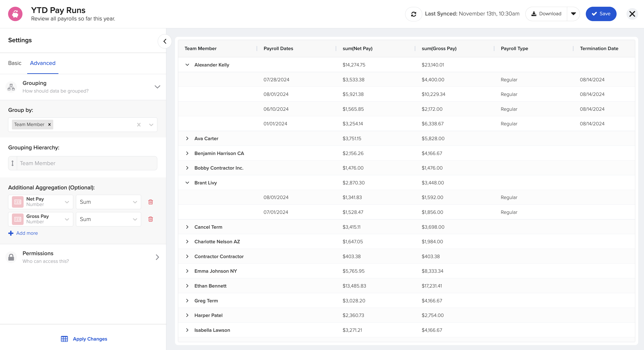The image size is (644, 350).
Task: Click the pink piggy bank report icon
Action: tap(15, 14)
